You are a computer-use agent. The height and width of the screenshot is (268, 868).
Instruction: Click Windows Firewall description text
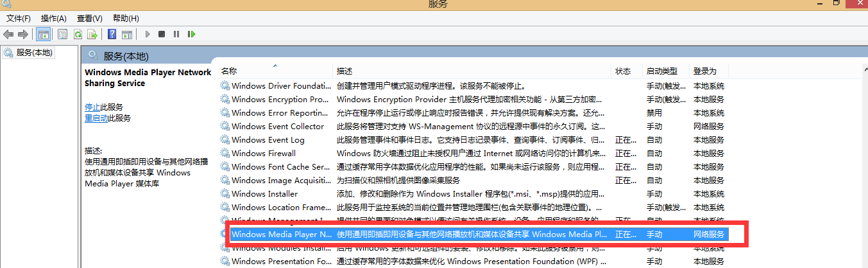[x=471, y=153]
